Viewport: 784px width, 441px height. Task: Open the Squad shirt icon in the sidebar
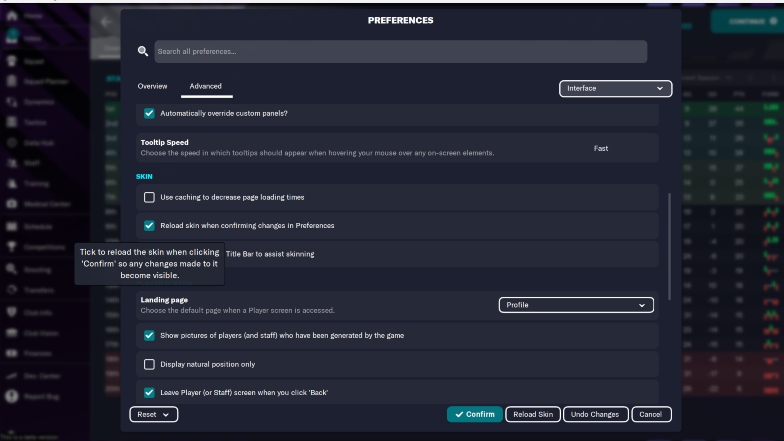pos(12,61)
